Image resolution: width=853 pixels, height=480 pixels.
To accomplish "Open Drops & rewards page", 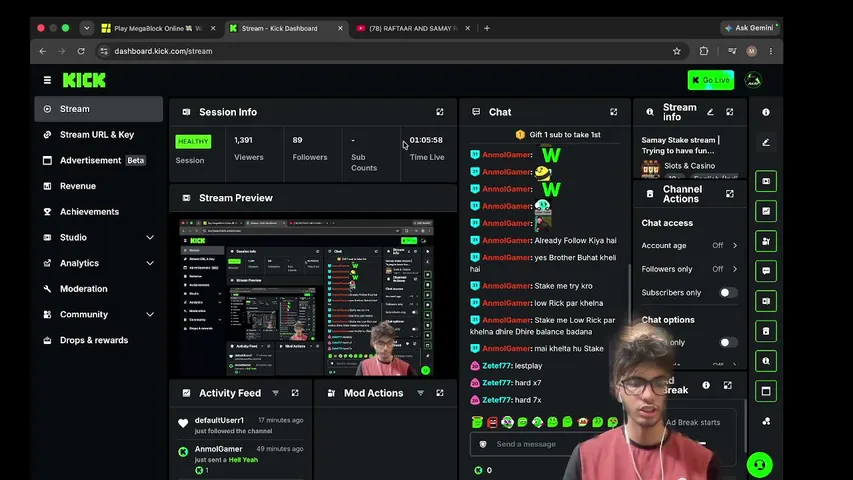I will pyautogui.click(x=98, y=340).
